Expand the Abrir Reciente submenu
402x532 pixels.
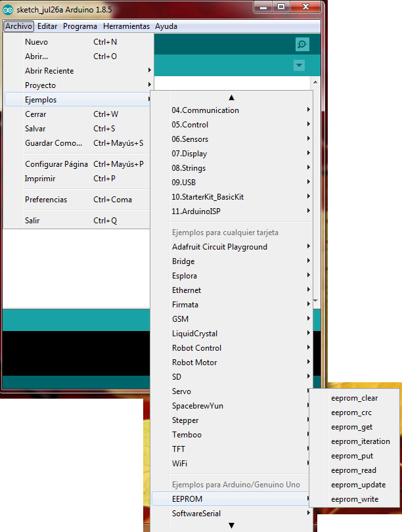[78, 71]
